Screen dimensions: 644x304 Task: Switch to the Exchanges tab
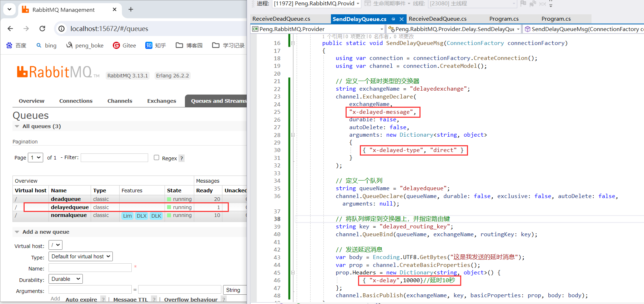tap(162, 101)
